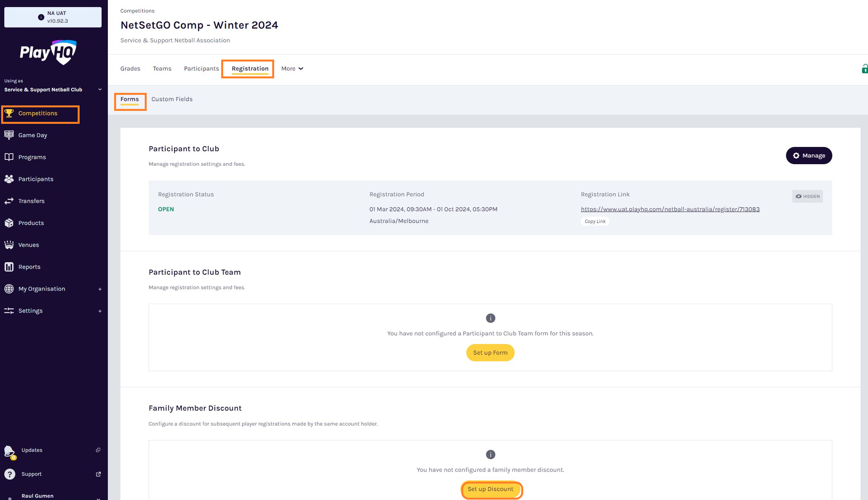This screenshot has width=868, height=500.
Task: Click the Competitions breadcrumb link
Action: click(x=137, y=11)
